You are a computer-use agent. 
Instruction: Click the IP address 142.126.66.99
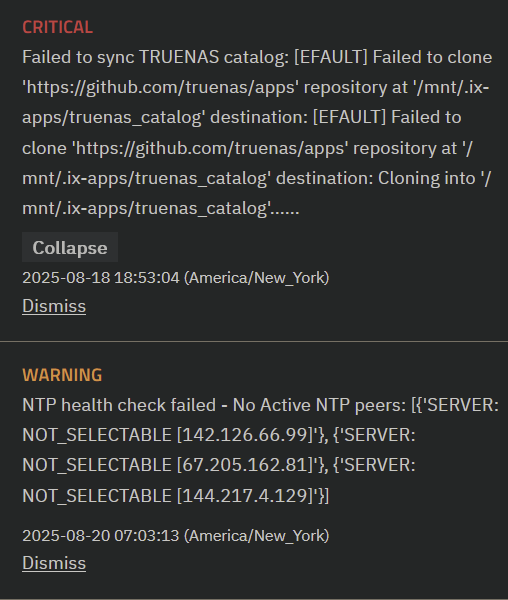245,435
